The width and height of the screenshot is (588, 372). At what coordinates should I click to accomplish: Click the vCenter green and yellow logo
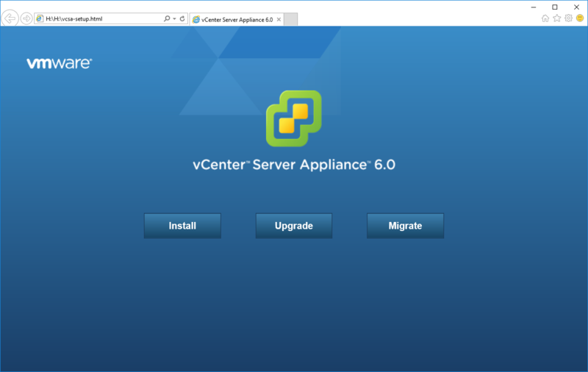(293, 118)
